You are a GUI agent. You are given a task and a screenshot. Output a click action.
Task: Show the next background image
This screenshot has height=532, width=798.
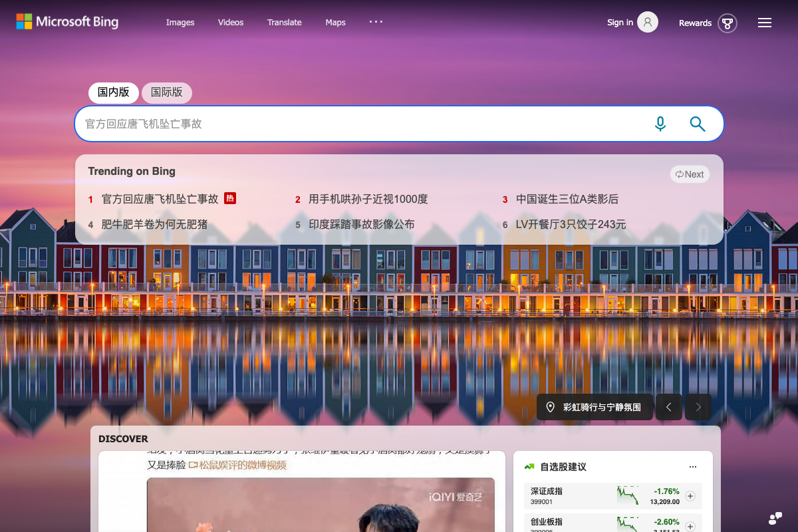pos(698,407)
